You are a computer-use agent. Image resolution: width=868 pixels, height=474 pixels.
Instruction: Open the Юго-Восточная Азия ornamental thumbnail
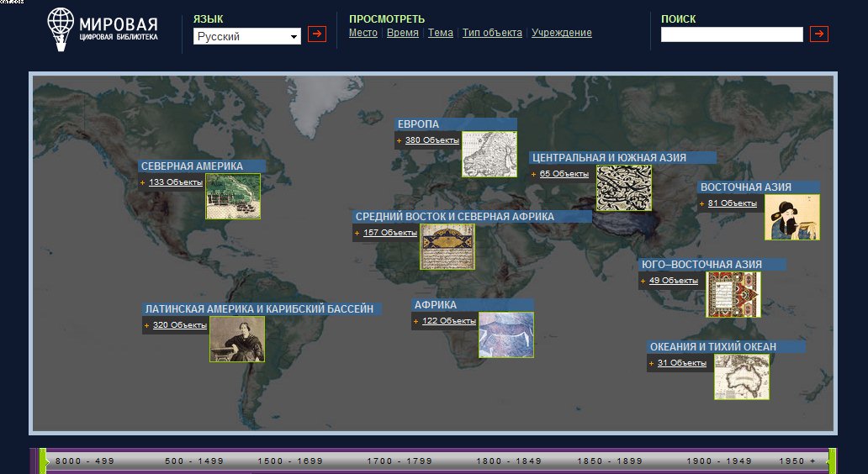pyautogui.click(x=733, y=294)
